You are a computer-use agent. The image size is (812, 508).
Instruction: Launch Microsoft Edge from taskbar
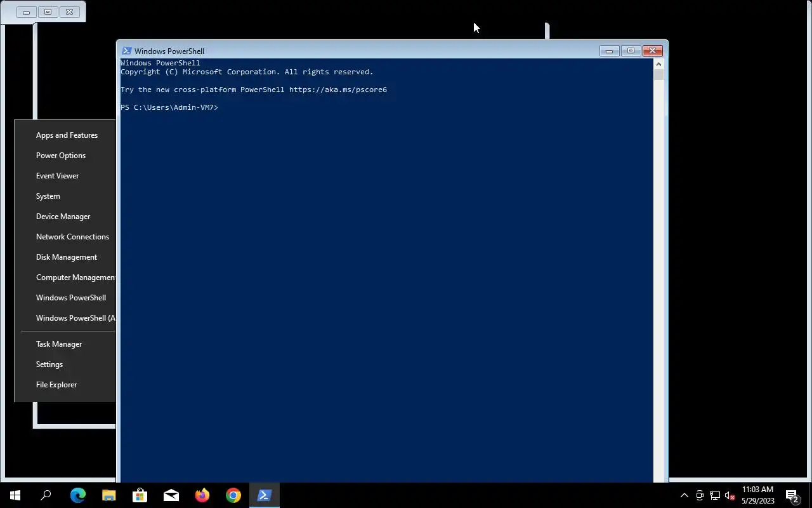click(77, 495)
